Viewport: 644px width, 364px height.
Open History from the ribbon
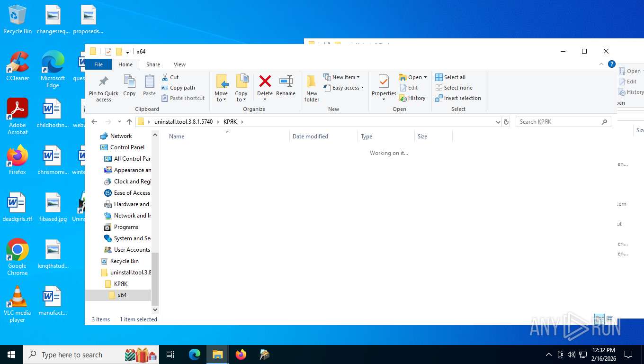tap(412, 98)
